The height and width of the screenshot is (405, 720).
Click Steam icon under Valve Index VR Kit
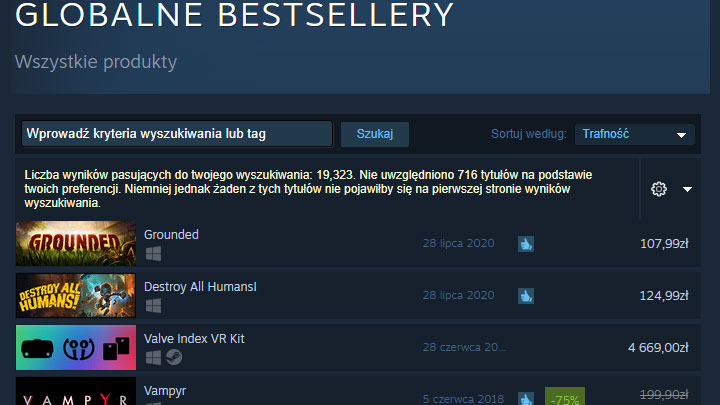point(174,357)
